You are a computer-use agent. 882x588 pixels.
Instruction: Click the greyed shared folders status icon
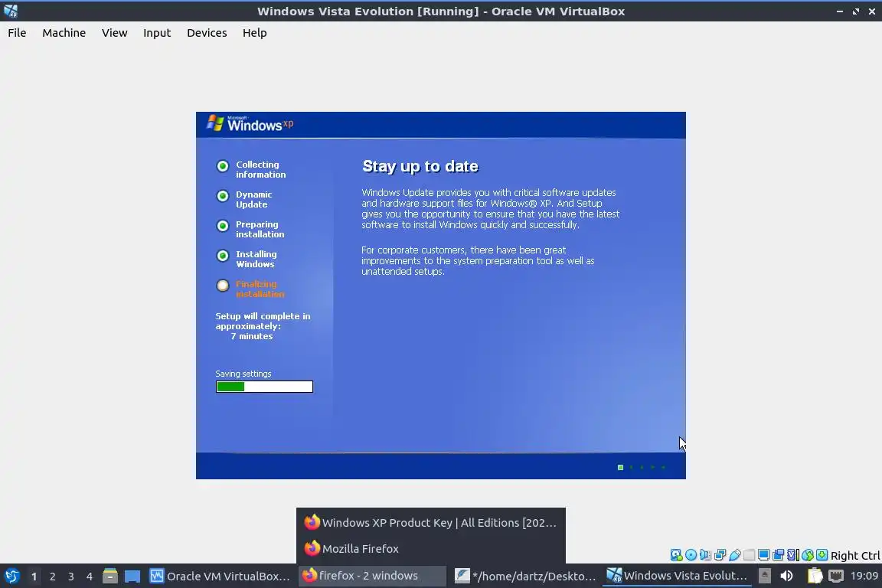pos(750,555)
